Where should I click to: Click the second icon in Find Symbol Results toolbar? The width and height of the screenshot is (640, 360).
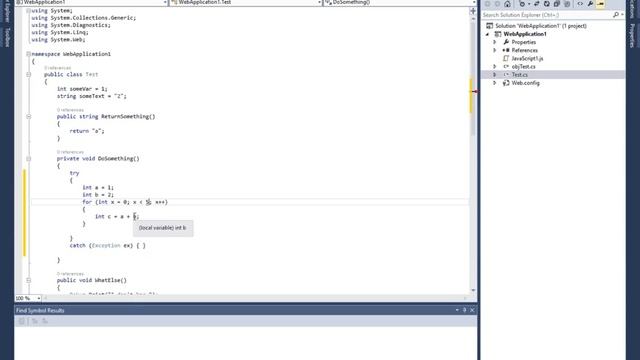click(35, 321)
